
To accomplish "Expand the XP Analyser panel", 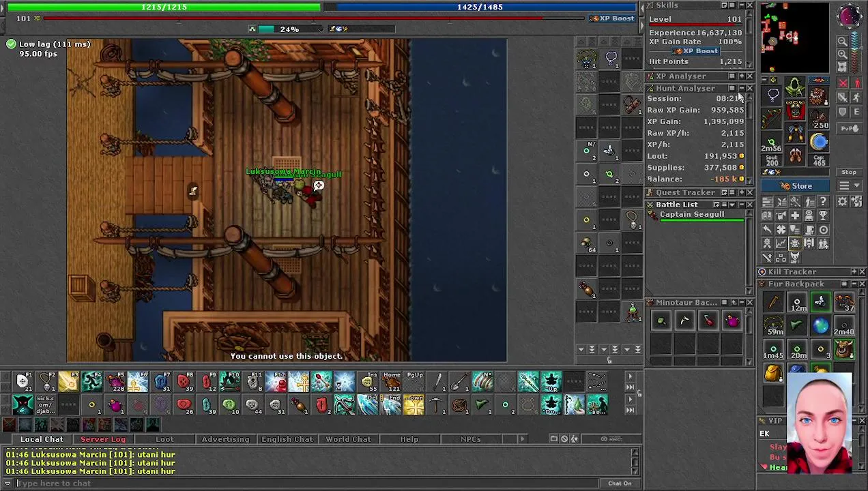I will click(x=741, y=76).
